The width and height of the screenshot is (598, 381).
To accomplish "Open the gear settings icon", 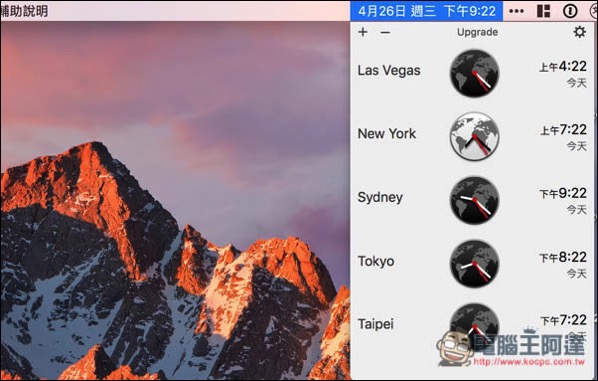I will (x=579, y=32).
